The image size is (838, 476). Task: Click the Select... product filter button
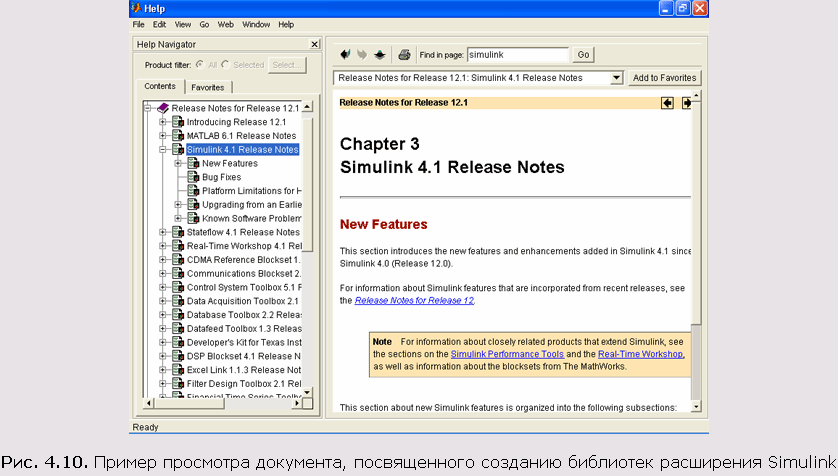point(287,65)
